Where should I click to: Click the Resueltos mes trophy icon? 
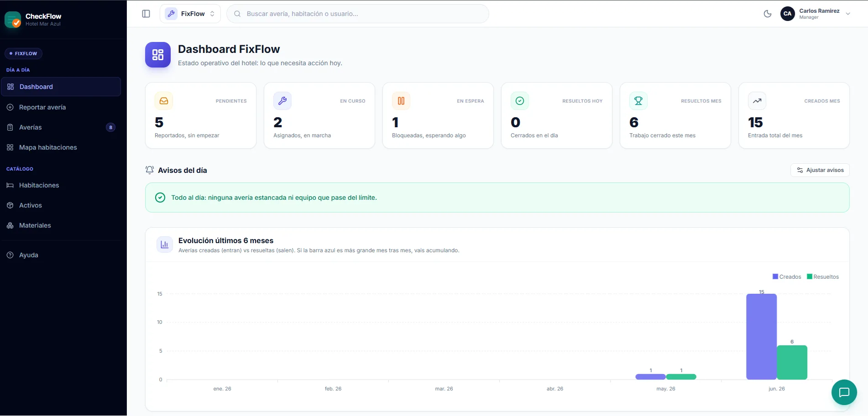[x=638, y=101]
